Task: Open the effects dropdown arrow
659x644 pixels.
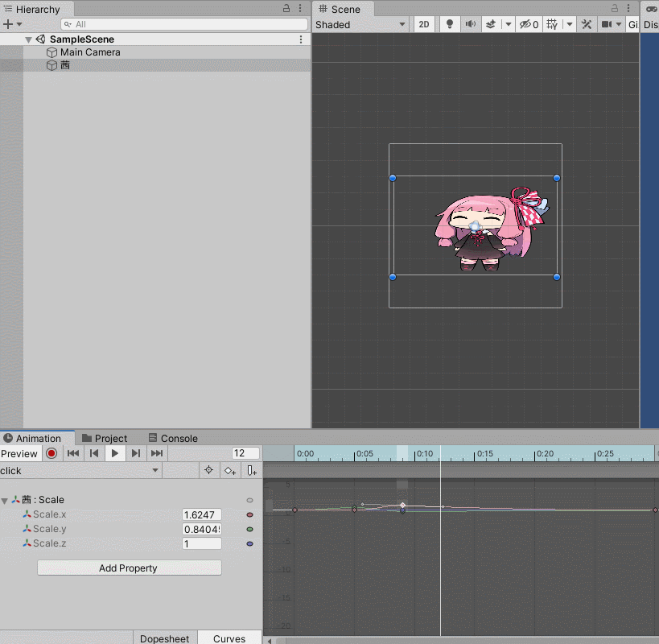Action: 509,24
